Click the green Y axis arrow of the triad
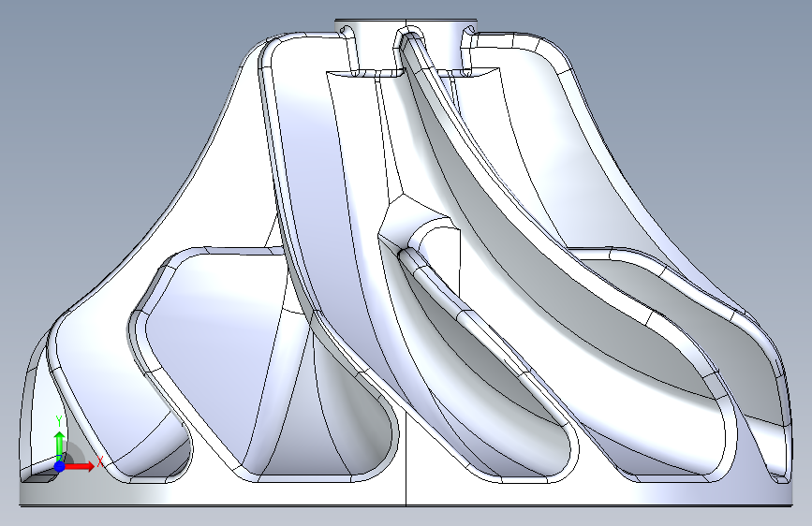 pos(60,445)
